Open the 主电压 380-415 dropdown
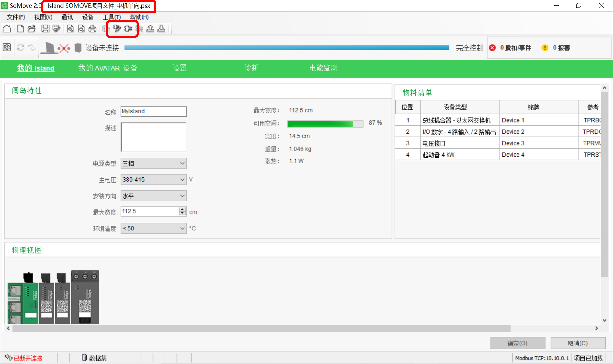 pos(154,180)
